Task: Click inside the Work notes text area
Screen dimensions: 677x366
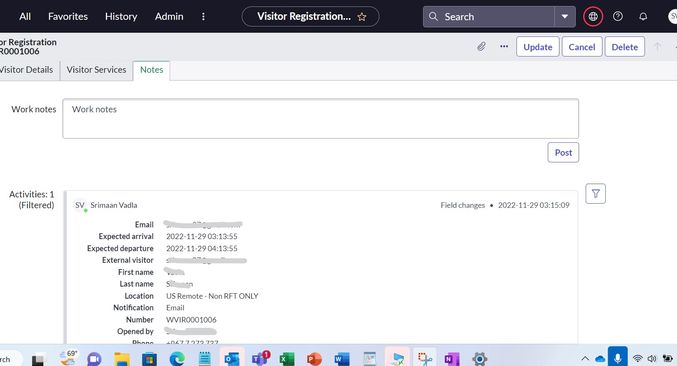Action: [x=320, y=119]
